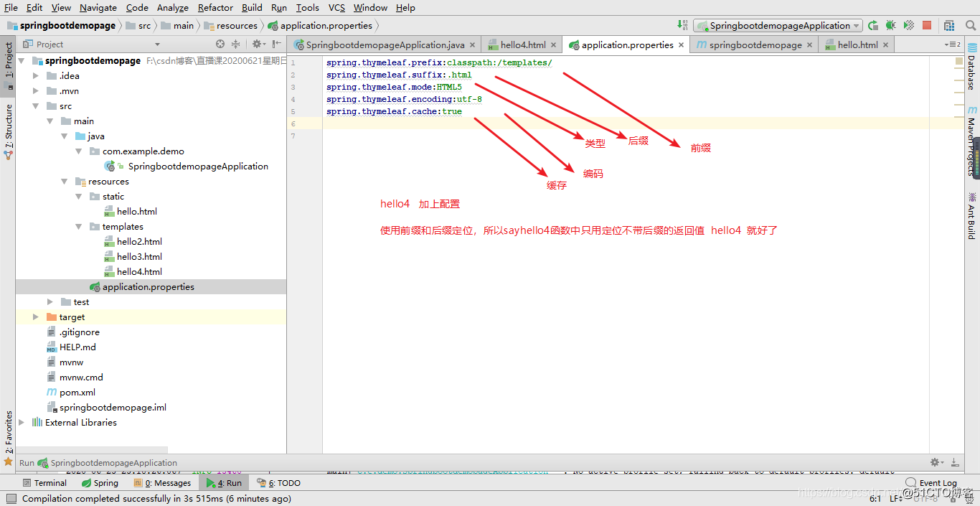Click the tool window toggle icon in status bar corner
This screenshot has height=506, width=980.
11,498
